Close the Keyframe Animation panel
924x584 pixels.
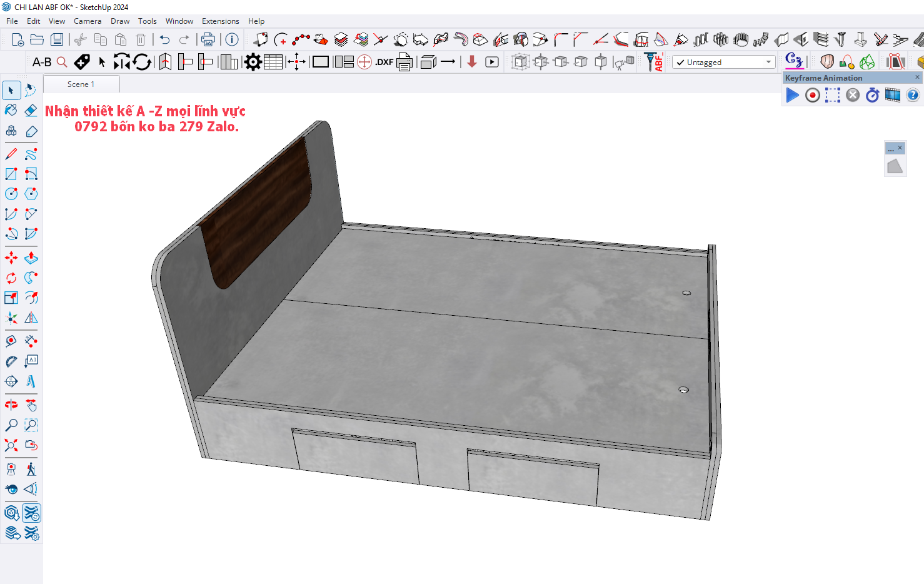click(x=917, y=78)
